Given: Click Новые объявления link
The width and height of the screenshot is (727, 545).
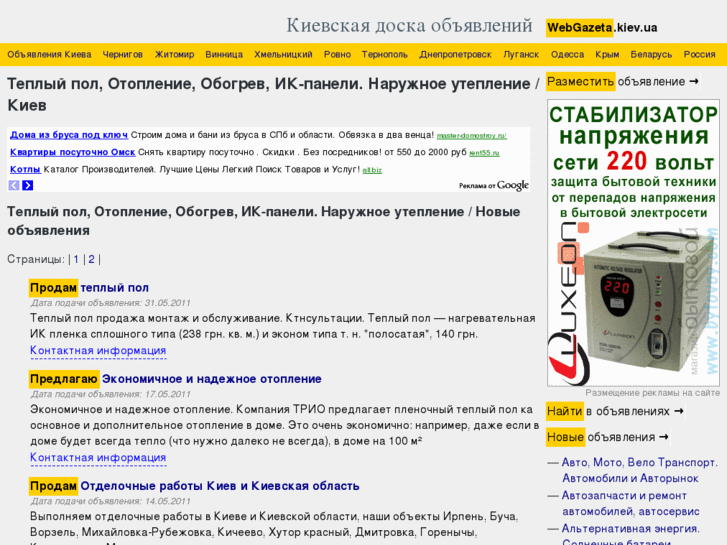Looking at the screenshot, I should click(607, 437).
